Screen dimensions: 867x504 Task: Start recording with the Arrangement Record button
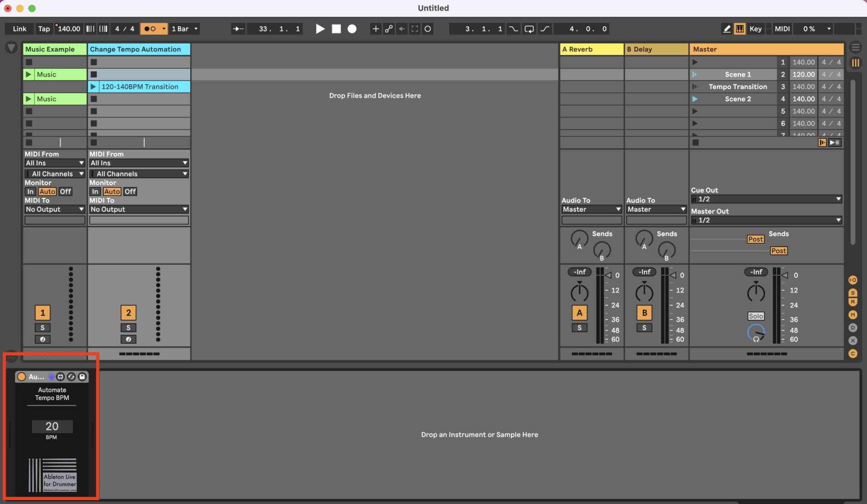[352, 29]
